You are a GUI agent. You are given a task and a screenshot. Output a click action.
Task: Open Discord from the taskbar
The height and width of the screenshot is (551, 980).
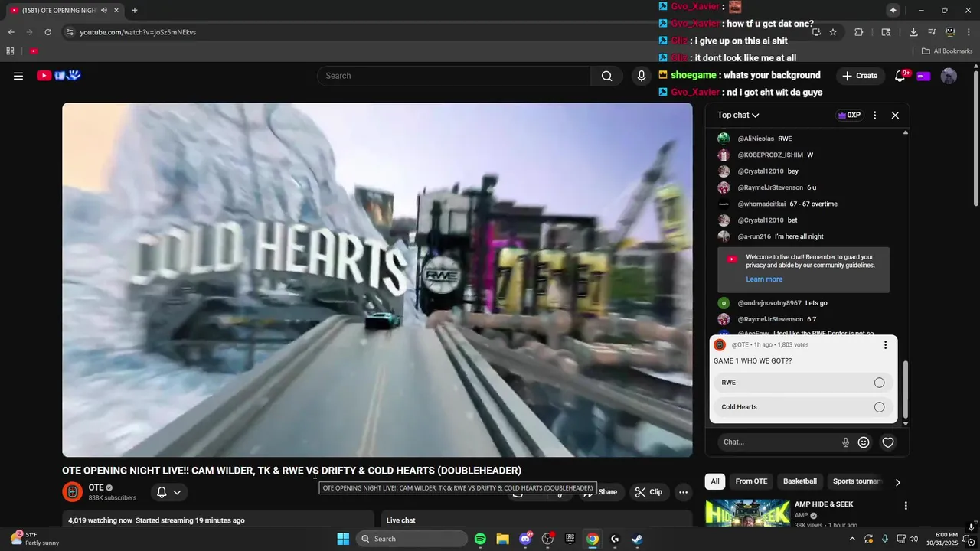[525, 539]
